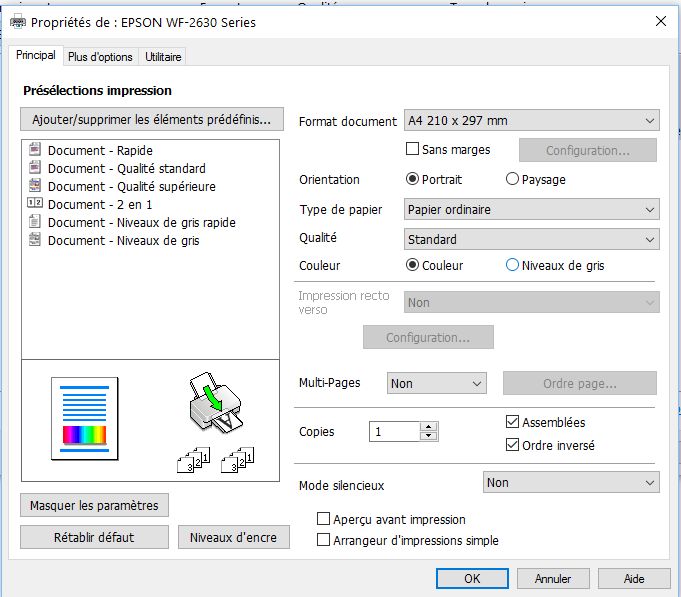Click the printer icon in the title bar
The width and height of the screenshot is (681, 597).
pos(18,21)
